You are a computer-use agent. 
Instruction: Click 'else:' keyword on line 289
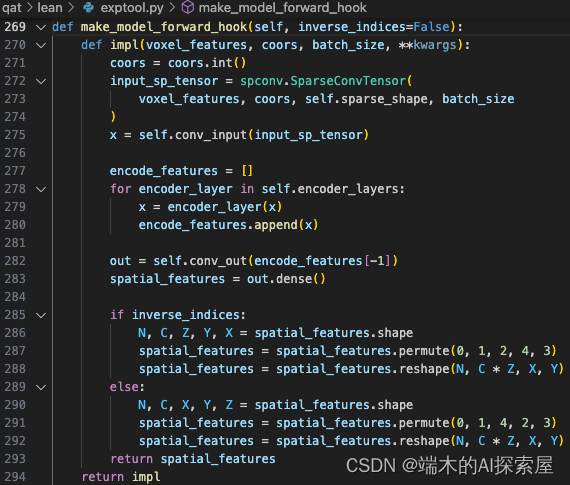point(127,387)
